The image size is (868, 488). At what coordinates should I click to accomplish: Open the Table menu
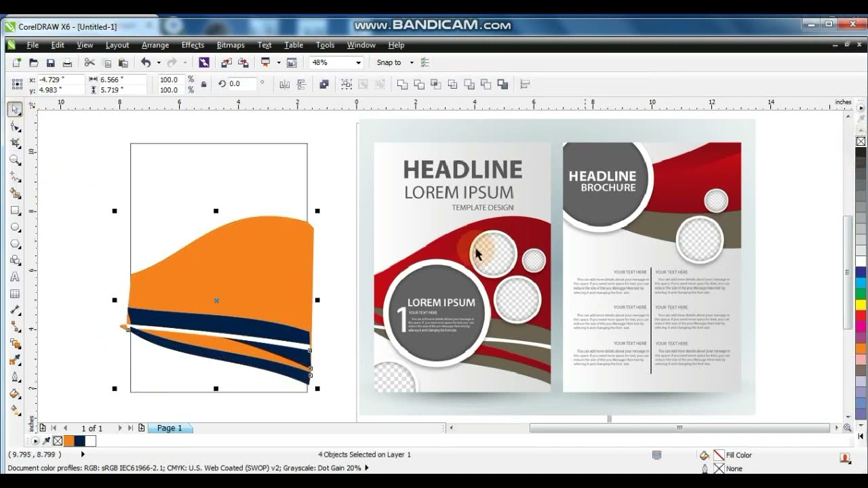point(294,45)
